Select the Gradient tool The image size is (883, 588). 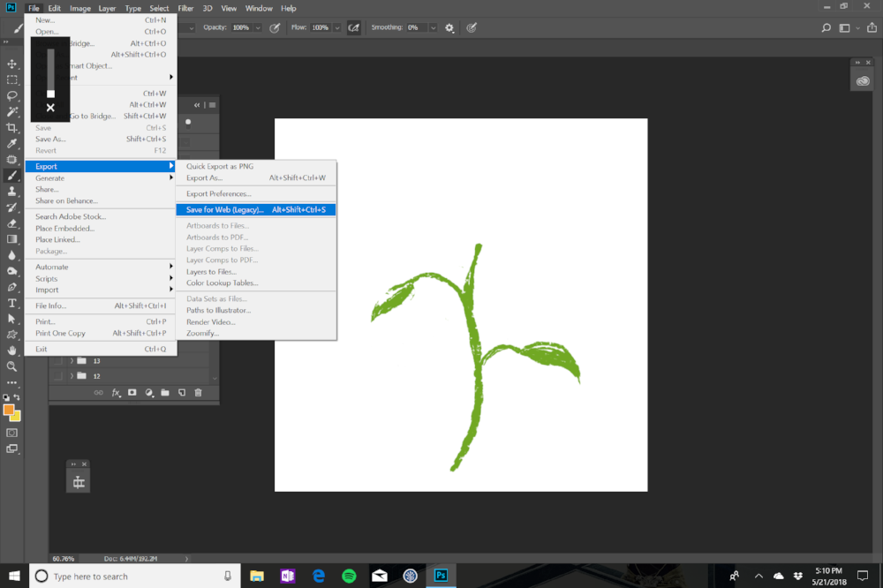point(11,239)
